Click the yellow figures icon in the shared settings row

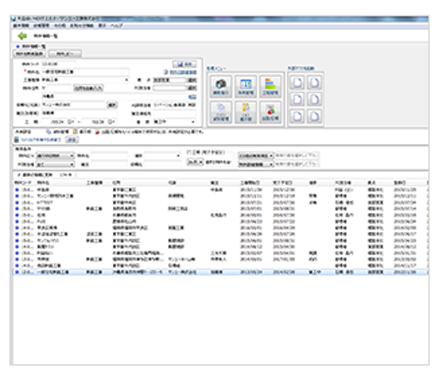(75, 132)
